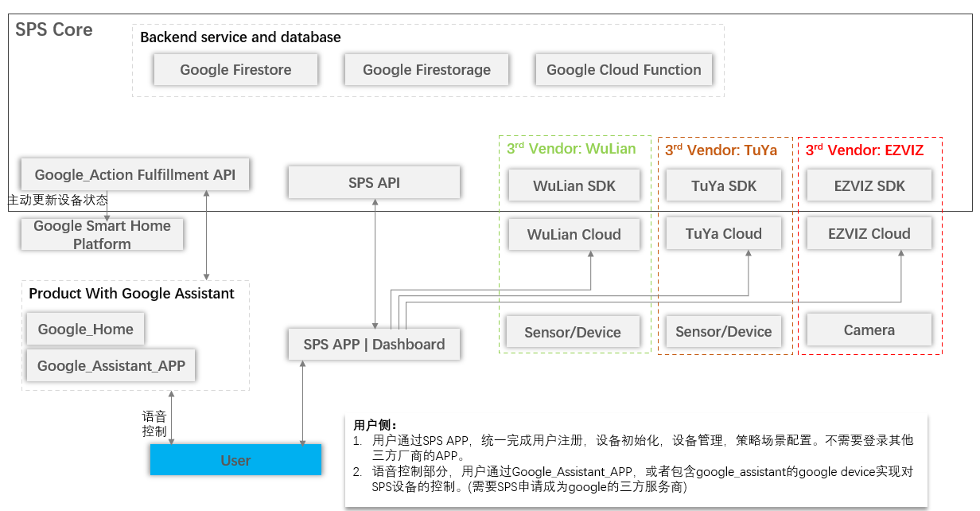Click the SPS API box
The image size is (980, 511).
[374, 182]
